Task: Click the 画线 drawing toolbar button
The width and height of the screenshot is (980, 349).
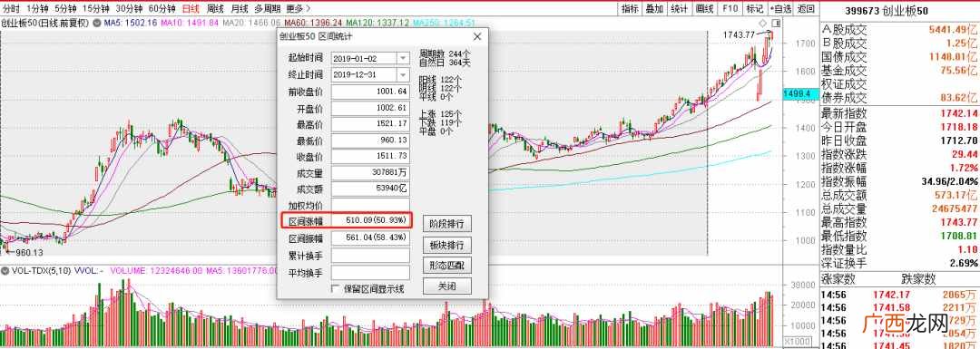Action: point(704,9)
